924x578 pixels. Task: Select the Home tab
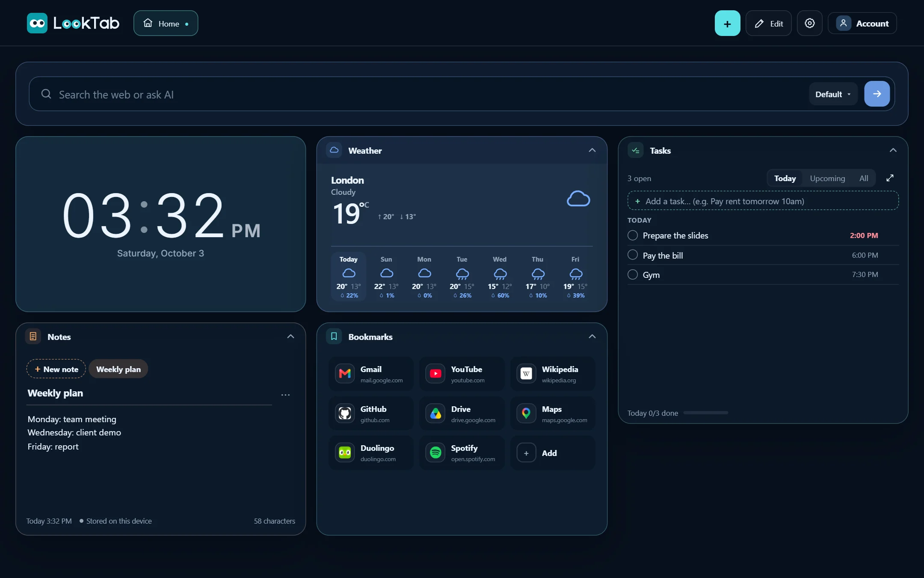pyautogui.click(x=166, y=24)
